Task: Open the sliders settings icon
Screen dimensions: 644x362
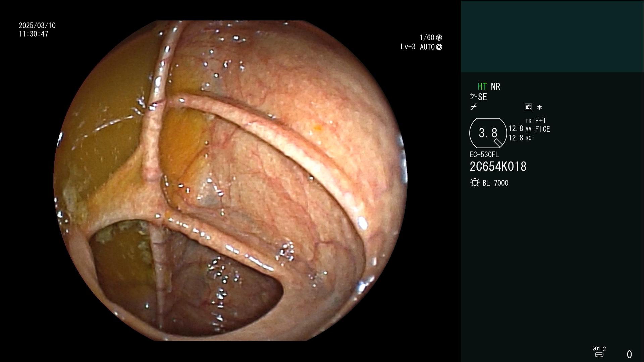Action: tap(528, 107)
